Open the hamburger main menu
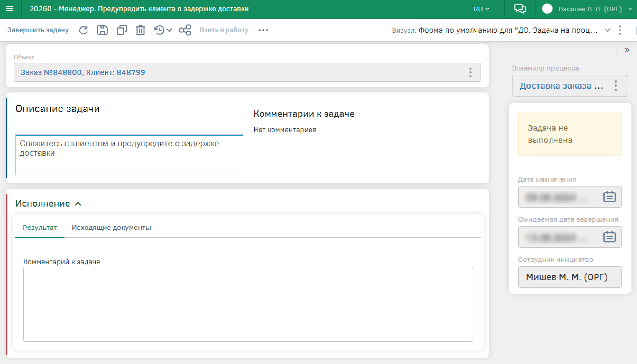Viewport: 637px width, 364px height. pos(10,9)
